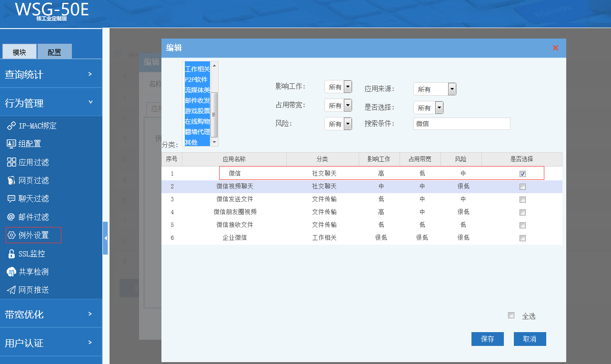
Task: Switch to the 配置 tab
Action: pyautogui.click(x=54, y=52)
